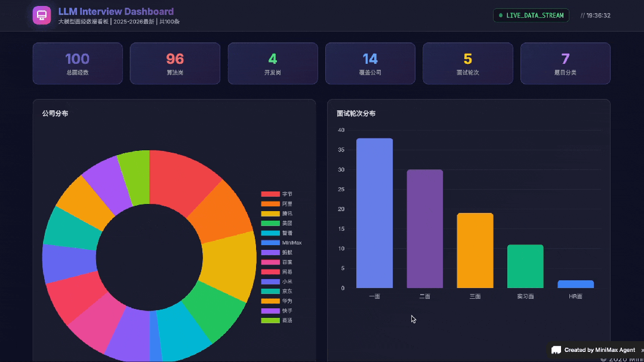The width and height of the screenshot is (644, 362).
Task: Select the 4 开发岗 stat card
Action: (x=273, y=64)
